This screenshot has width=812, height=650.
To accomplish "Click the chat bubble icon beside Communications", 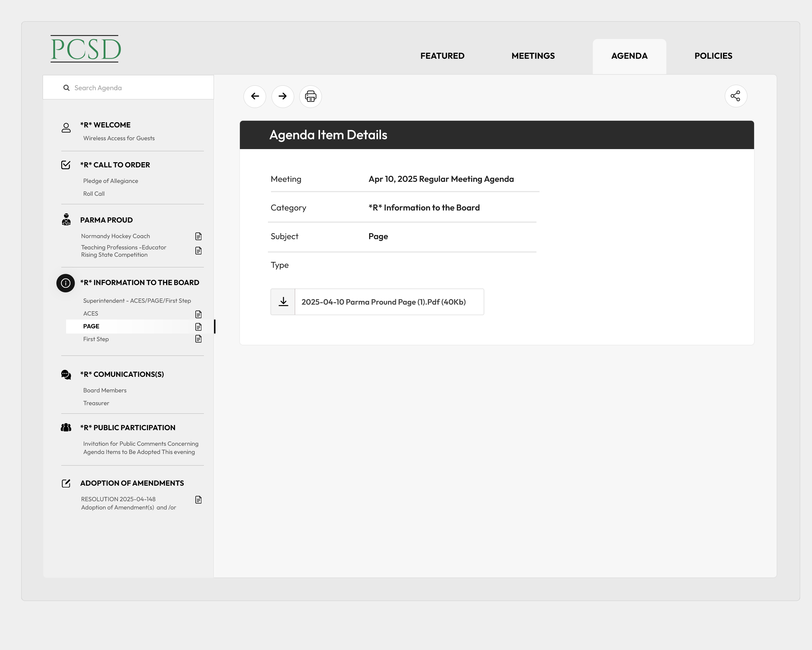I will [66, 374].
